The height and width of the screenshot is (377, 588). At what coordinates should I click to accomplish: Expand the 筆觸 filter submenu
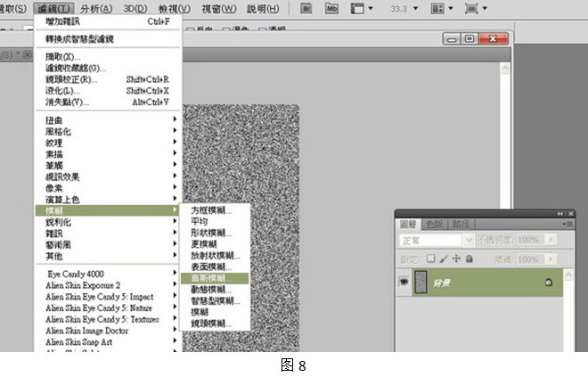[108, 166]
